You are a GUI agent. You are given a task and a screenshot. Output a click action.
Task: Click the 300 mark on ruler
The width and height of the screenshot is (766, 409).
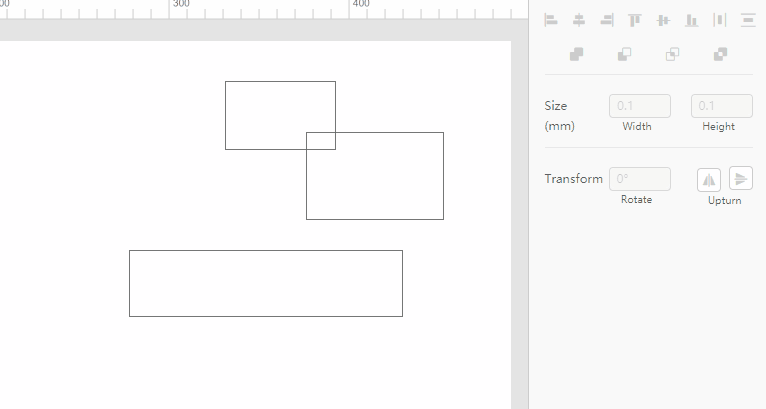(x=181, y=4)
